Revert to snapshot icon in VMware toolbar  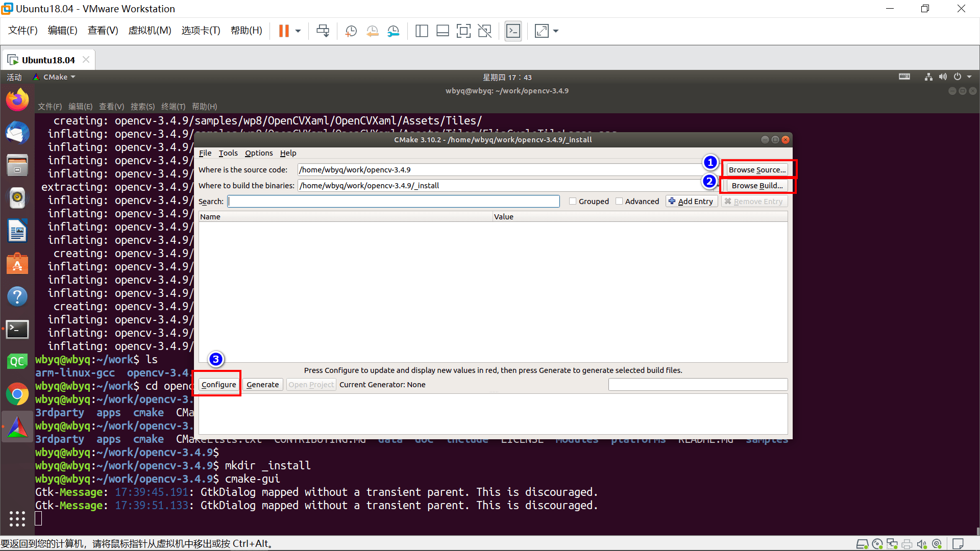[x=372, y=31]
